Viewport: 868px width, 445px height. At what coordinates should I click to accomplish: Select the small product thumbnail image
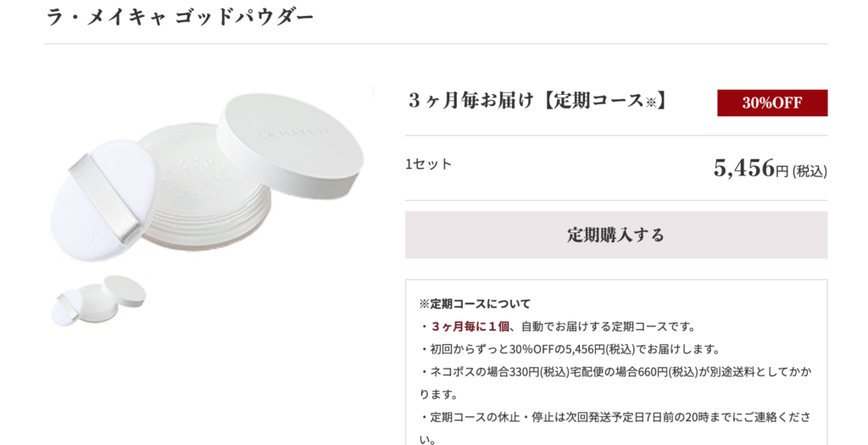98,300
